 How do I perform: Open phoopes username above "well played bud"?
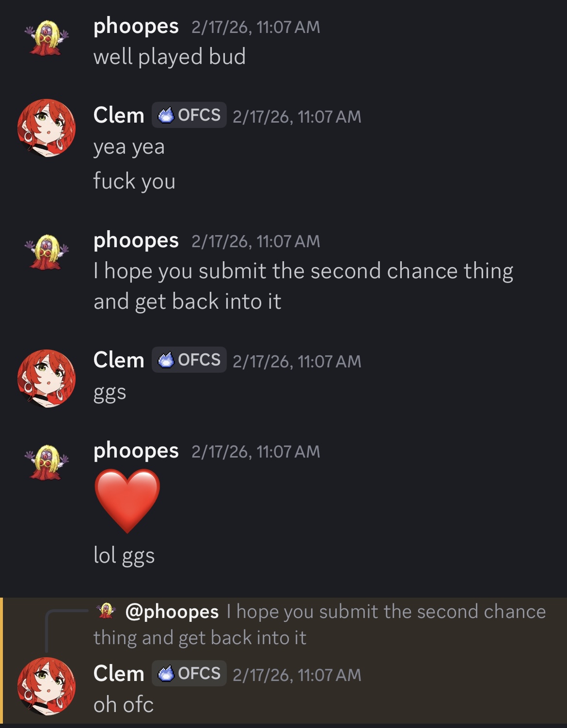click(136, 27)
